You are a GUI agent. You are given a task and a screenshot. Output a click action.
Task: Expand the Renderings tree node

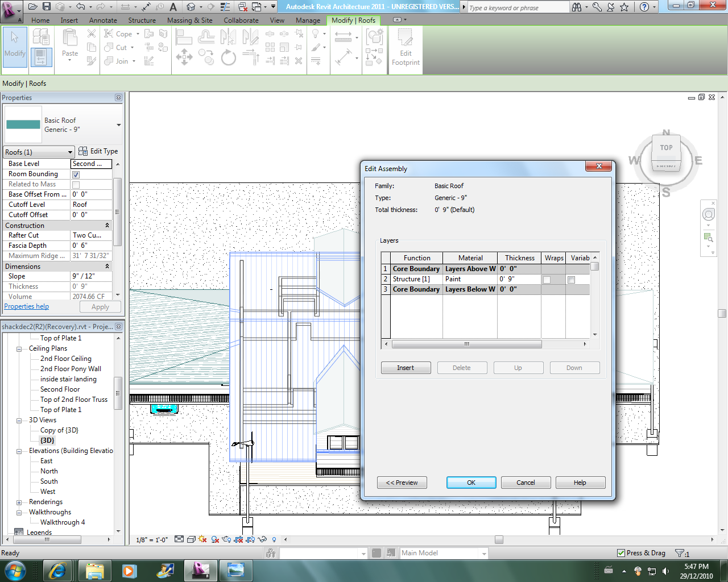[x=19, y=502]
